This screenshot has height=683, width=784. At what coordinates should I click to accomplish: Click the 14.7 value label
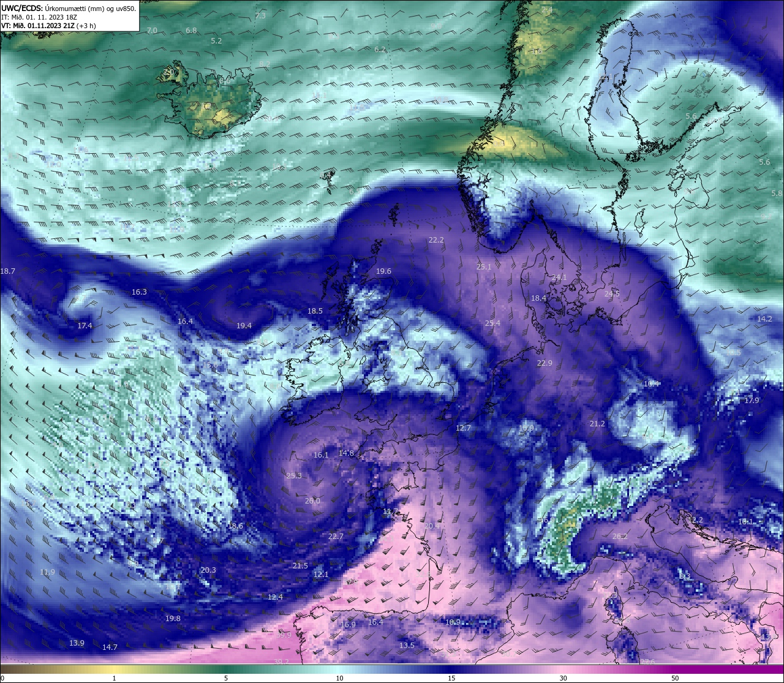110,647
